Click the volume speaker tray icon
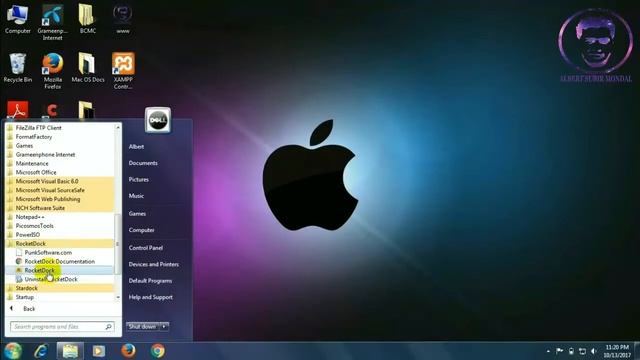640x360 pixels. coord(594,351)
